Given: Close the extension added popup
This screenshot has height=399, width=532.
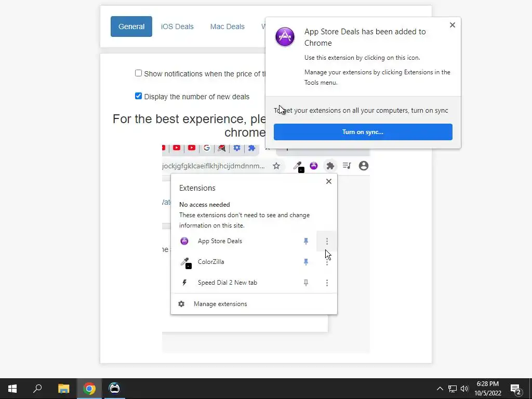Looking at the screenshot, I should [x=453, y=25].
